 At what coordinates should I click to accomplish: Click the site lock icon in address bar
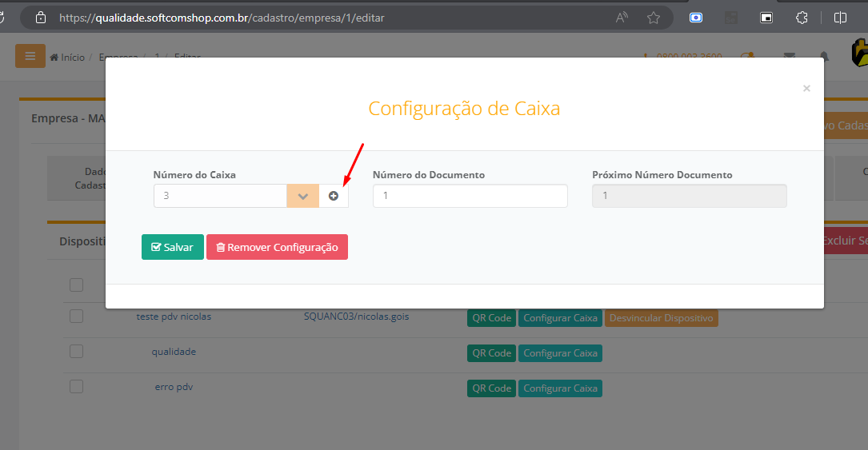(41, 18)
